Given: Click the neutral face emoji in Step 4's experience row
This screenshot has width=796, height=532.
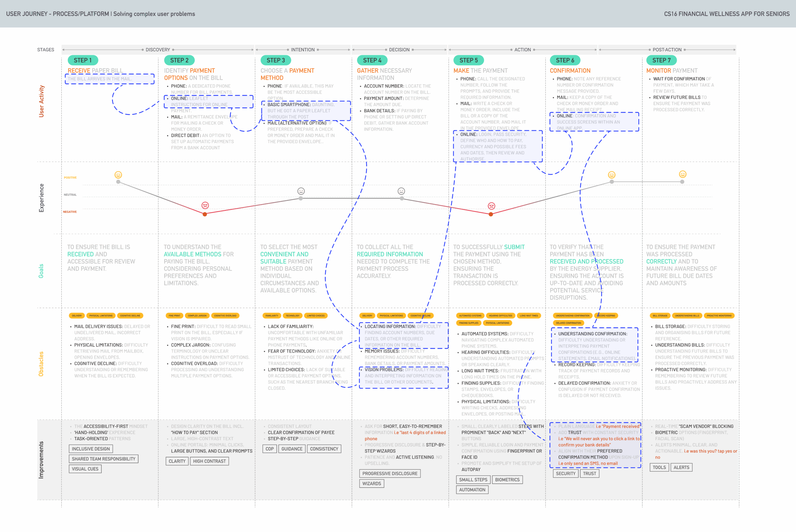Looking at the screenshot, I should 401,191.
